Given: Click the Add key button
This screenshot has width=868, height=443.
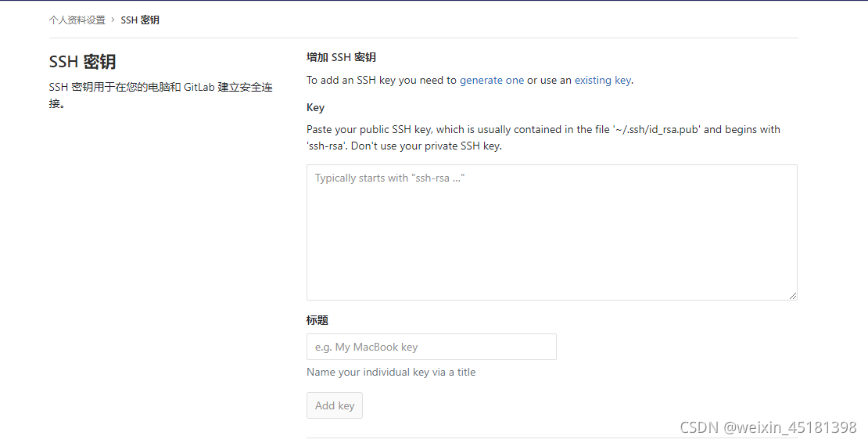Looking at the screenshot, I should point(335,405).
